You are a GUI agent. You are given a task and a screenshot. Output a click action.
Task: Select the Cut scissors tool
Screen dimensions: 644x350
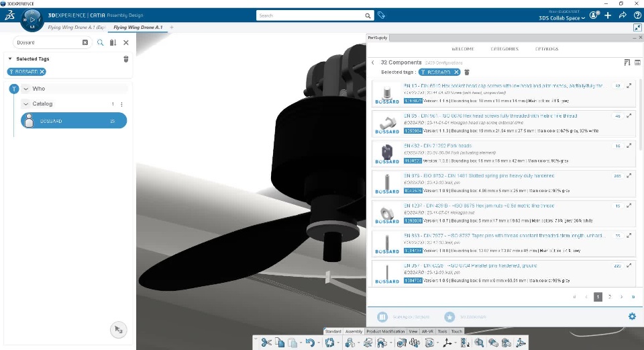[266, 342]
